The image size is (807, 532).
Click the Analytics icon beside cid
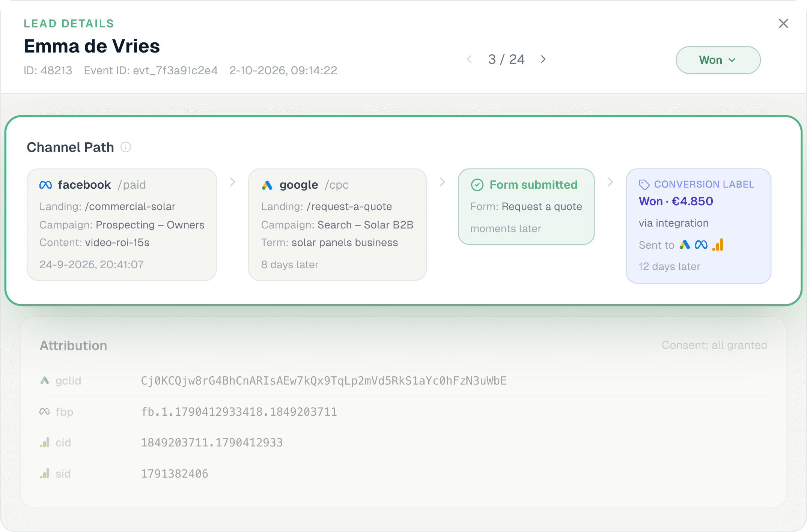[45, 443]
